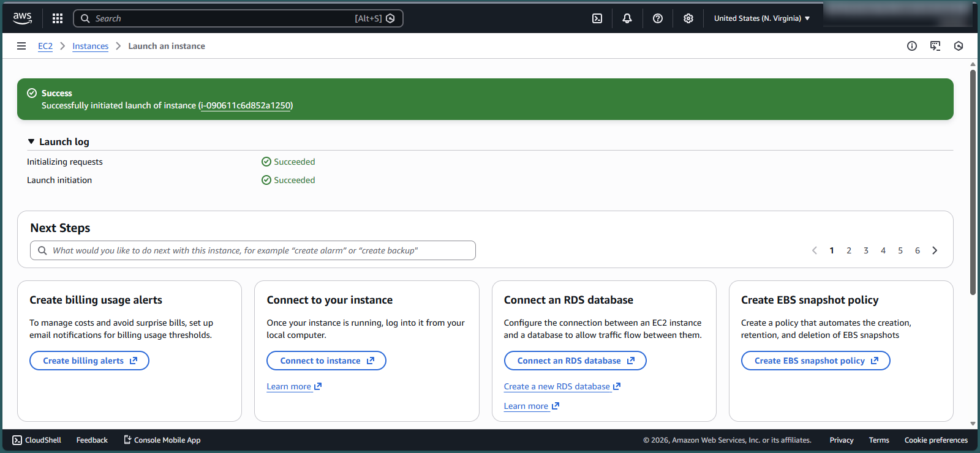This screenshot has height=453, width=980.
Task: Click the external link icon on Connect to instance
Action: coord(371,361)
